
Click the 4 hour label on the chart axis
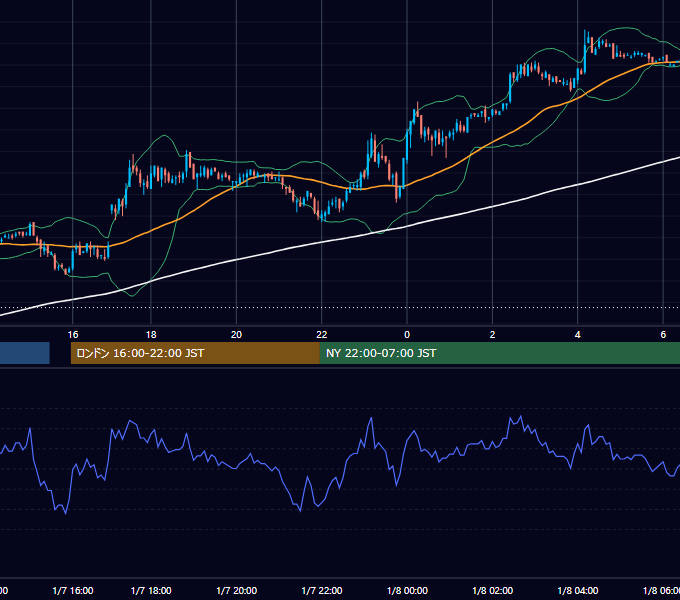tap(578, 335)
